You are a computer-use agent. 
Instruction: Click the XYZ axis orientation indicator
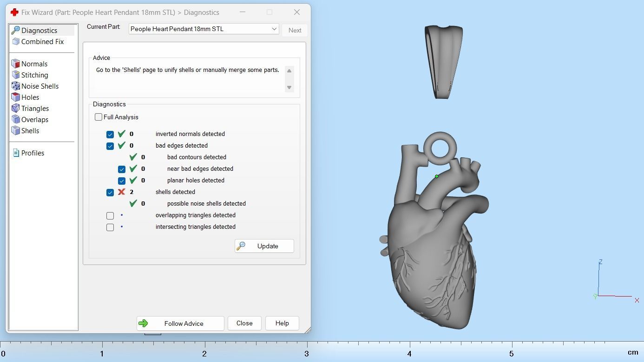point(616,281)
